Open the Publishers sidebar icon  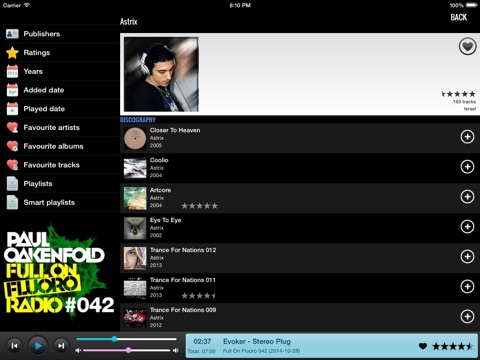pyautogui.click(x=12, y=34)
